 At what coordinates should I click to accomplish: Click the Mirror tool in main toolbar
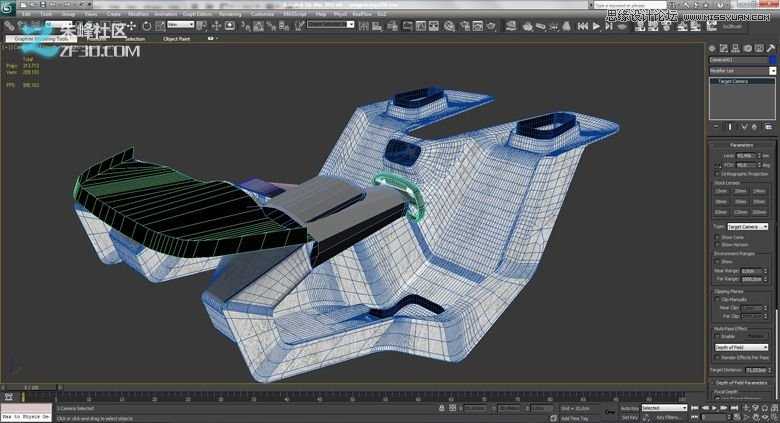click(x=364, y=26)
